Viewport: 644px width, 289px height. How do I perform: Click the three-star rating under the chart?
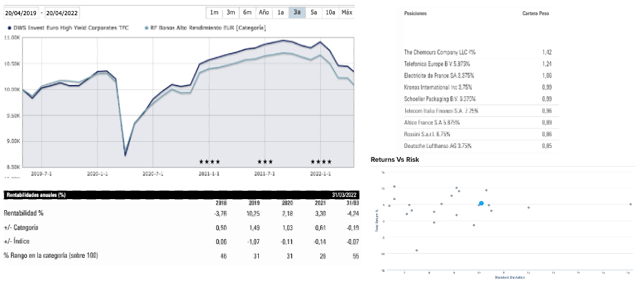click(265, 162)
